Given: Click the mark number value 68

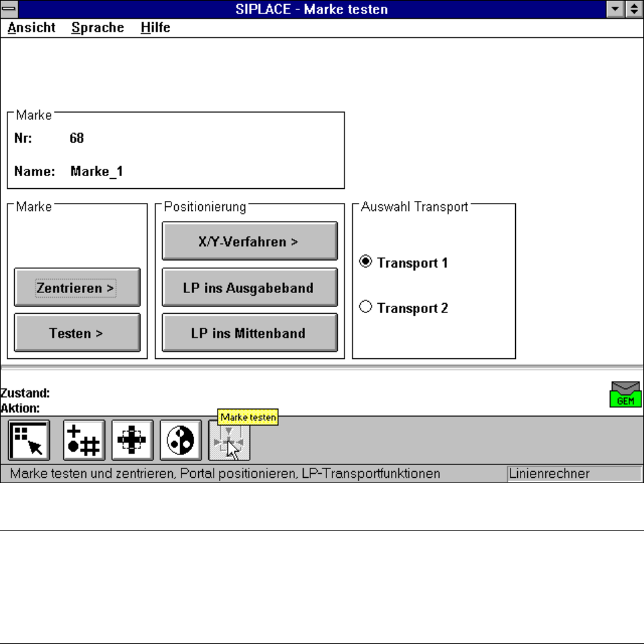Looking at the screenshot, I should click(77, 138).
